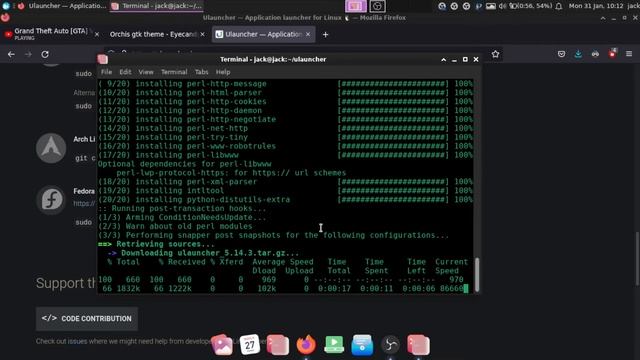Image resolution: width=640 pixels, height=360 pixels.
Task: Click the image icon in the top panel tray
Action: coord(491,6)
